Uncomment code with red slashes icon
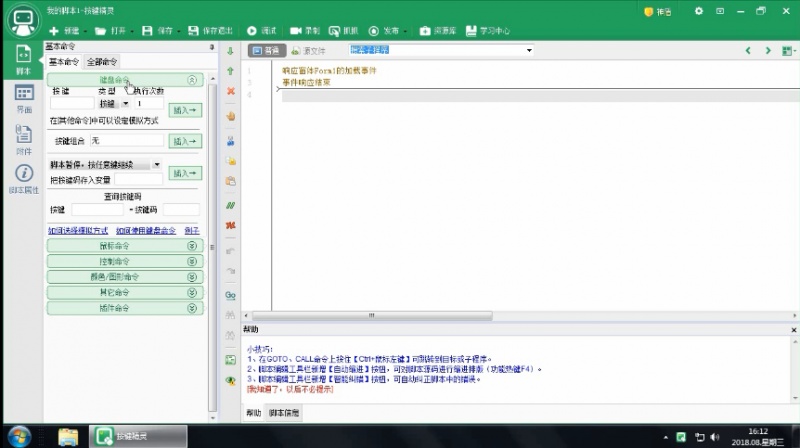This screenshot has height=448, width=800. (x=231, y=225)
